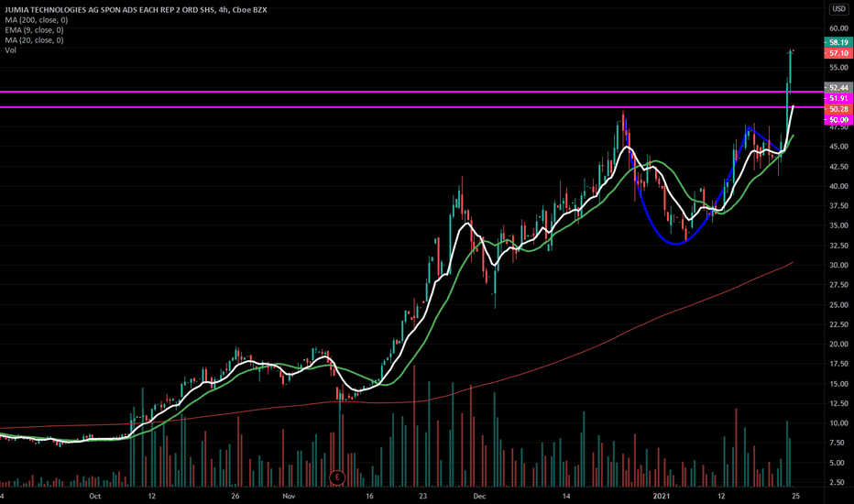Click the 60.00 price axis tick
854x504 pixels.
[838, 28]
